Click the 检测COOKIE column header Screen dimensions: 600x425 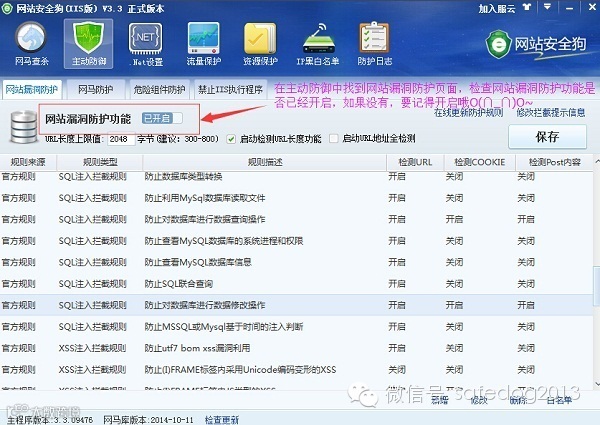pyautogui.click(x=479, y=162)
